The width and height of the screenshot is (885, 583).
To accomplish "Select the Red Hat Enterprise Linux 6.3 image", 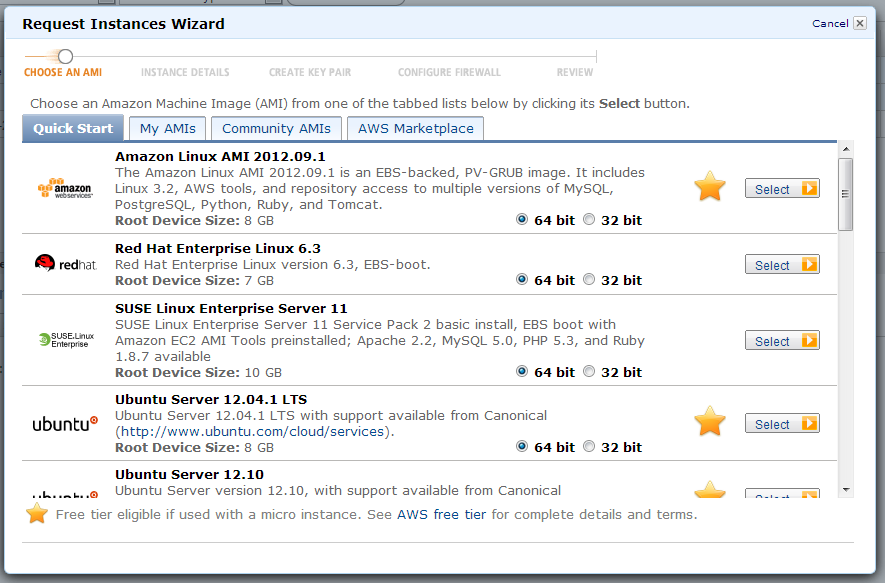I will coord(782,265).
